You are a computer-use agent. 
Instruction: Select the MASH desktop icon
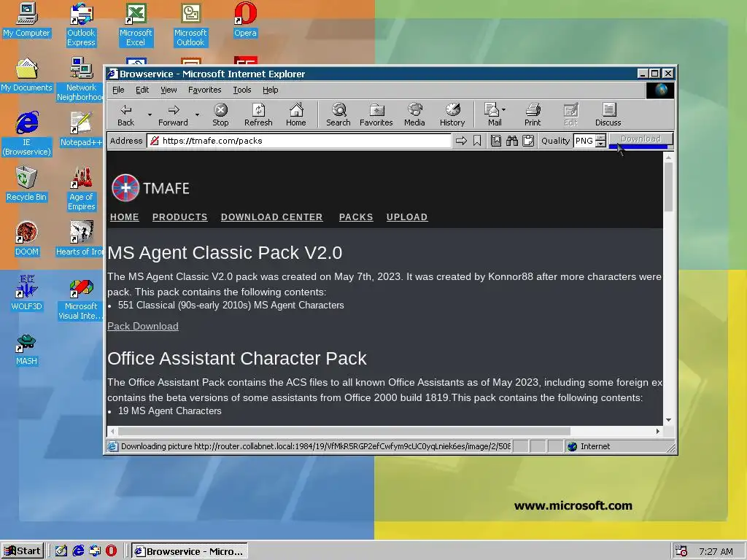[27, 348]
